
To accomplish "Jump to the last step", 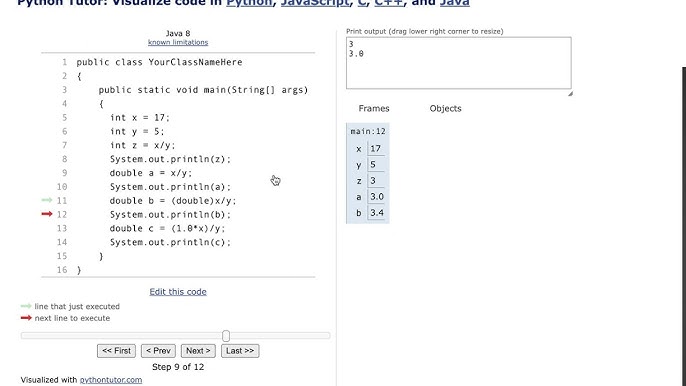I will click(240, 351).
